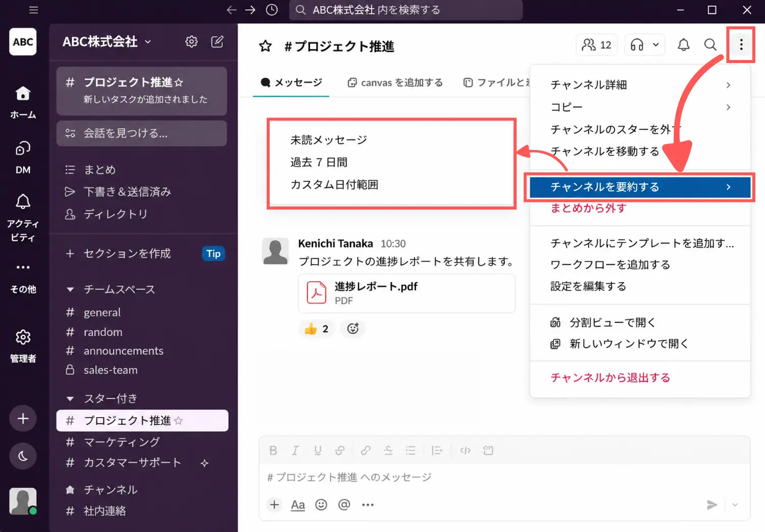Toggle the three-dot channel menu

click(x=741, y=45)
